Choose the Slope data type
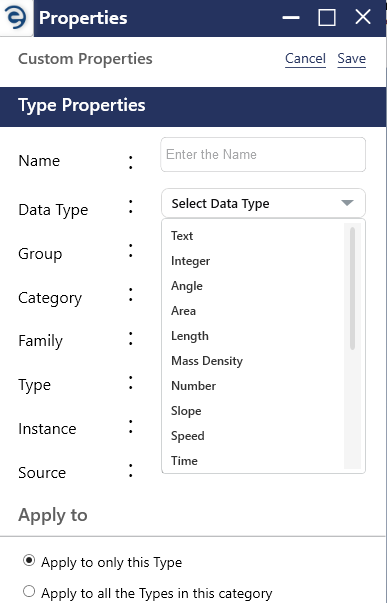The image size is (387, 603). click(186, 411)
